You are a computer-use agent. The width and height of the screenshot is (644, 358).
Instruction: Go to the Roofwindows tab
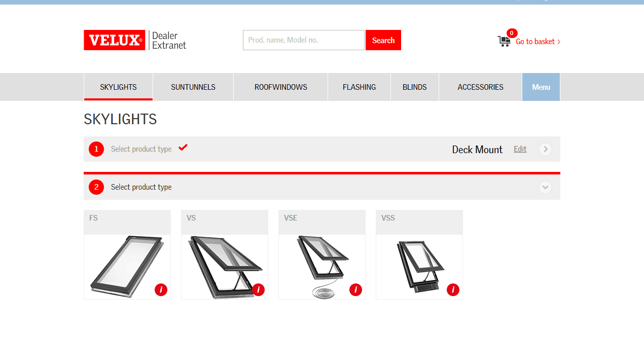[x=281, y=87]
